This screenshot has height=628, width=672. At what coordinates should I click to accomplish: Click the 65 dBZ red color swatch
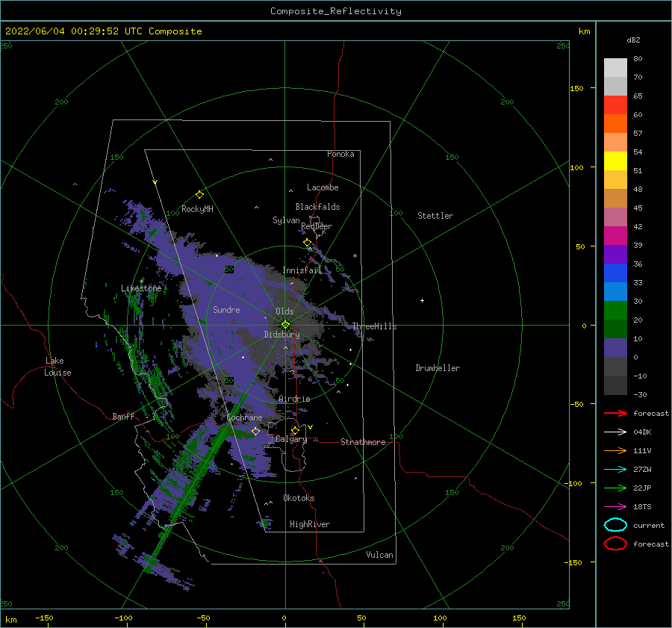(x=615, y=105)
